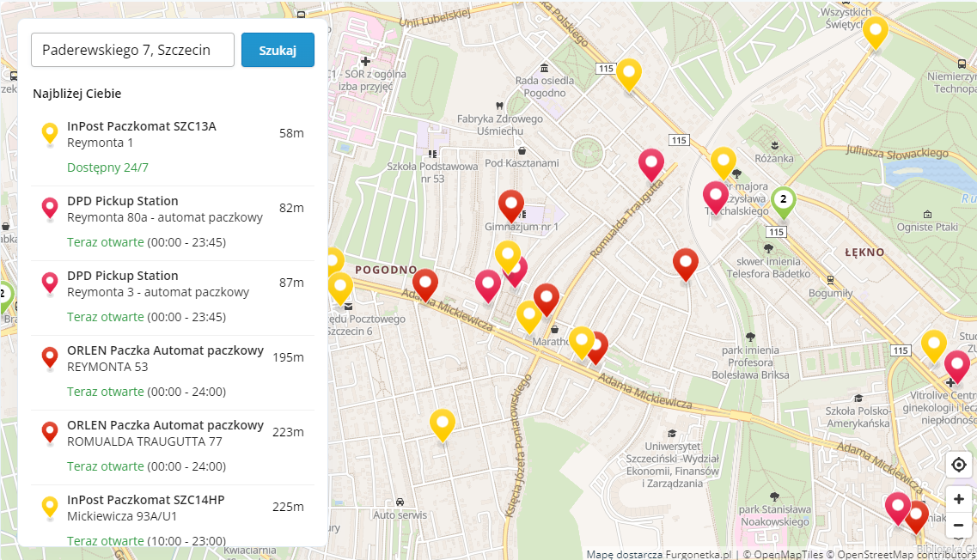The image size is (977, 560).
Task: Zoom in using the plus button
Action: (x=959, y=498)
